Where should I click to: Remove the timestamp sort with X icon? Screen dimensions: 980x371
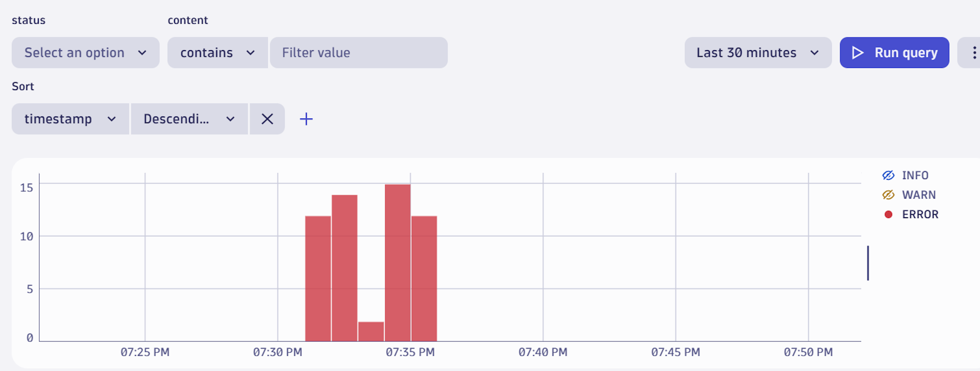267,119
